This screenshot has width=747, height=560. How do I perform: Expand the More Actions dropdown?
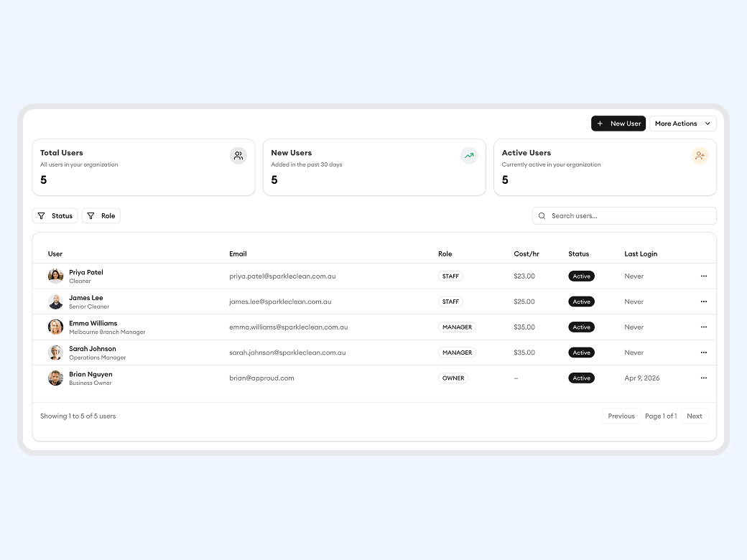682,123
